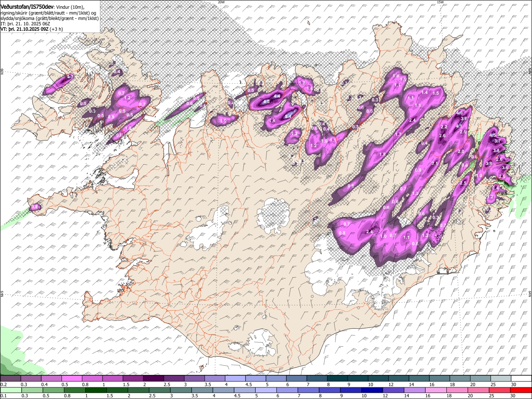532x399 pixels.
Task: Click the 15W longitude label
Action: [440, 2]
